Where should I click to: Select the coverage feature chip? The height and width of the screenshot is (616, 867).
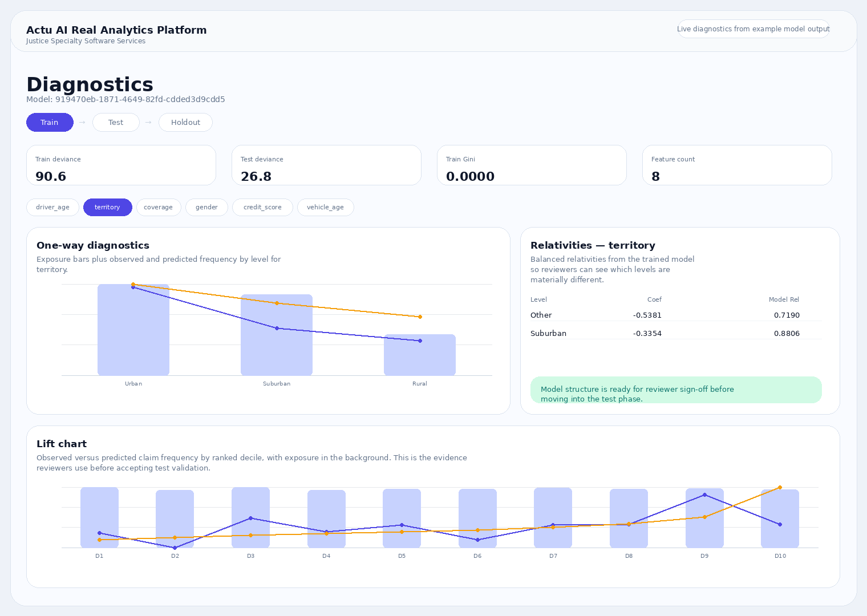pos(159,207)
